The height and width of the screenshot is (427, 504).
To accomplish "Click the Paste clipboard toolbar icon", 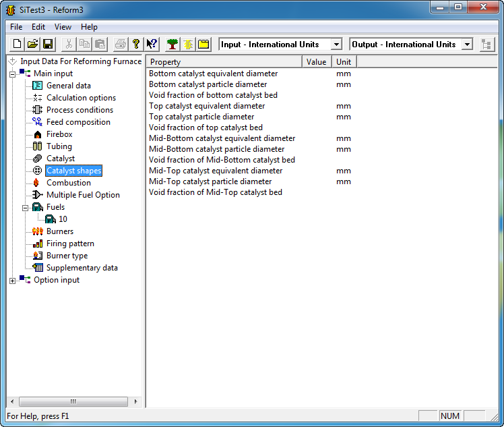I will pyautogui.click(x=100, y=44).
